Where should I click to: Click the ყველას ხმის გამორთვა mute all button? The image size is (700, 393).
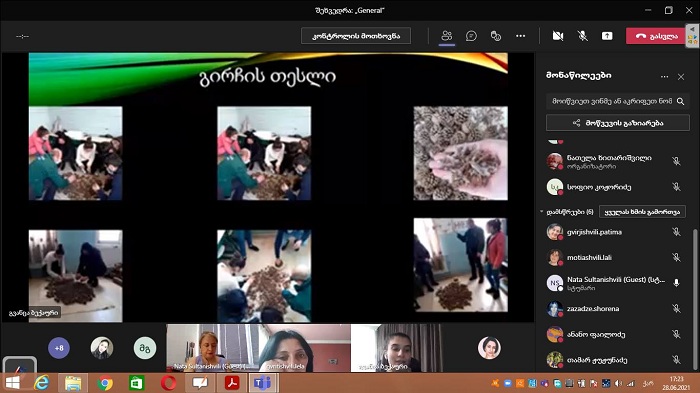(x=642, y=212)
